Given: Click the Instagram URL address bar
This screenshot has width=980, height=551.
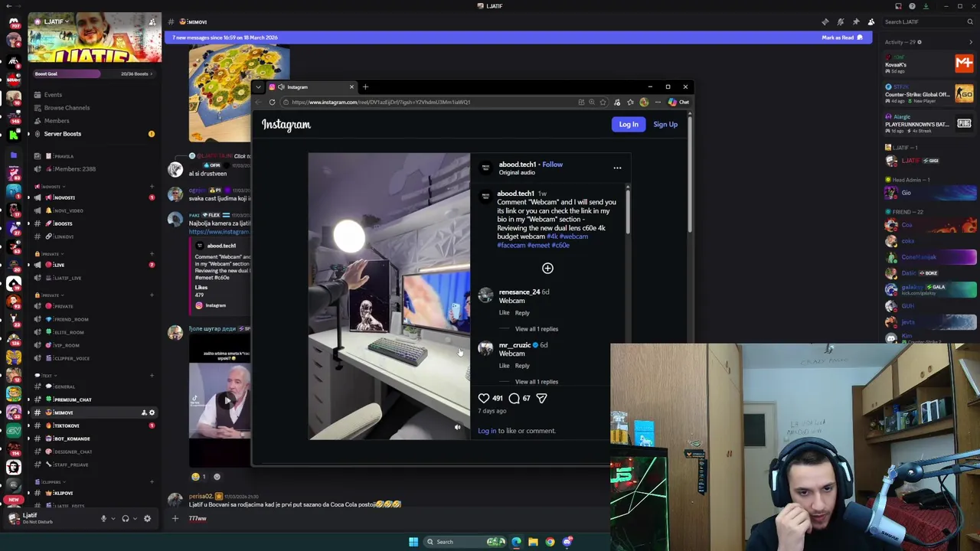Looking at the screenshot, I should [429, 102].
